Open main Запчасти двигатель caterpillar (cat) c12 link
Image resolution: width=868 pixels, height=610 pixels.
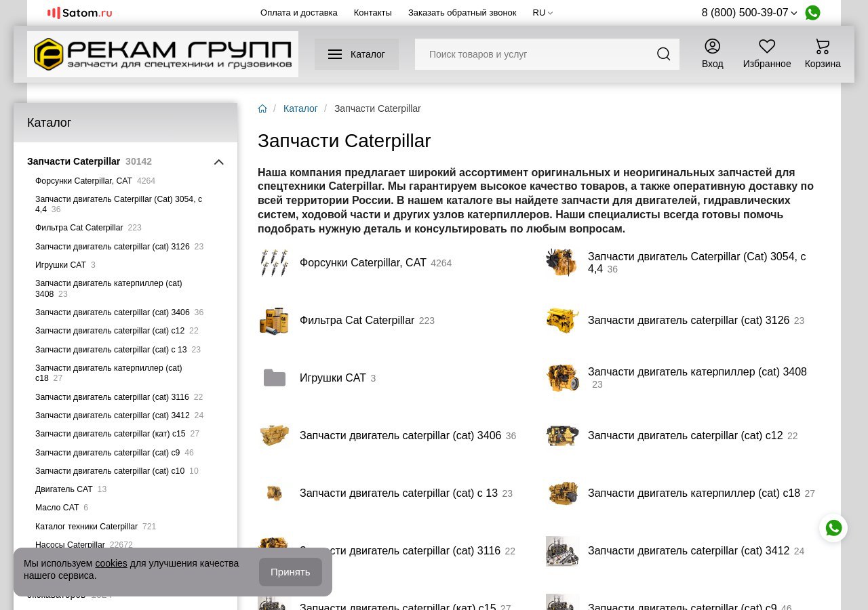(x=686, y=436)
